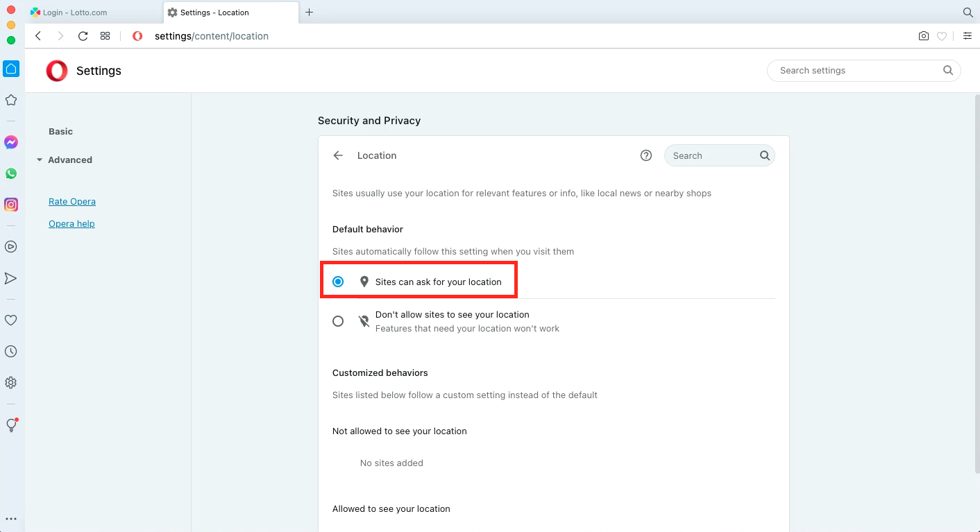Open Settings gear in sidebar
The height and width of the screenshot is (532, 980).
[11, 383]
